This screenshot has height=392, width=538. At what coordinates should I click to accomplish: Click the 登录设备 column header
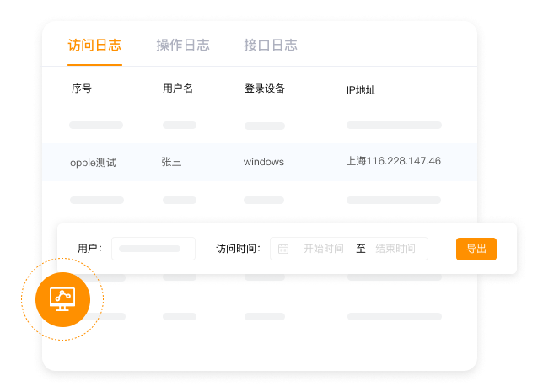265,89
